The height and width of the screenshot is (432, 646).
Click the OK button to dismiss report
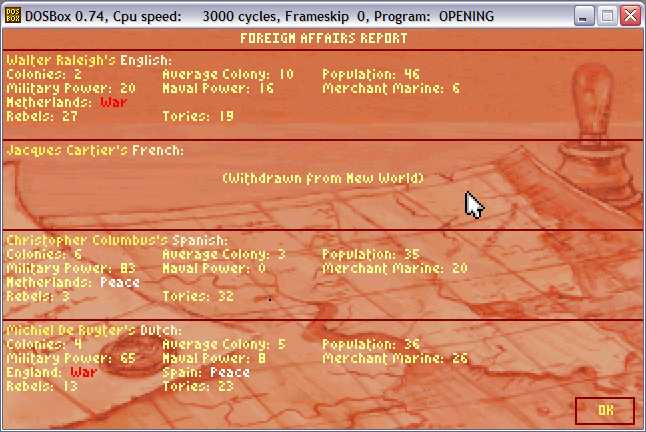point(604,410)
